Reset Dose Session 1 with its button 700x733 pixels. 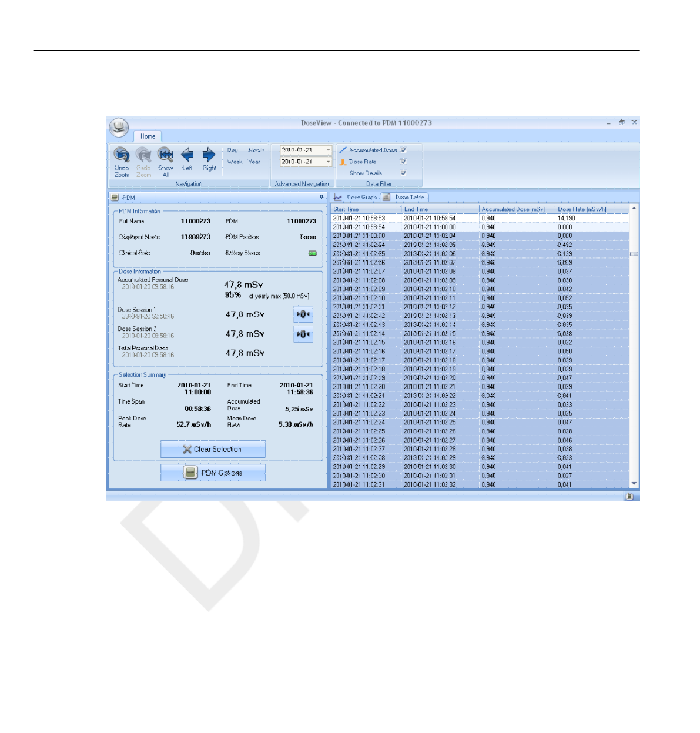303,314
